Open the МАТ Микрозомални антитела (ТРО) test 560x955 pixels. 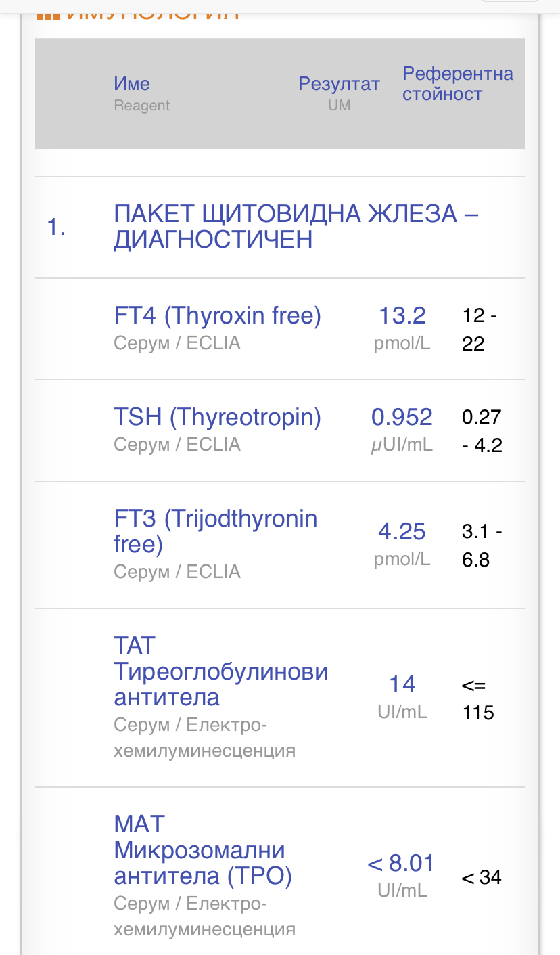point(203,850)
